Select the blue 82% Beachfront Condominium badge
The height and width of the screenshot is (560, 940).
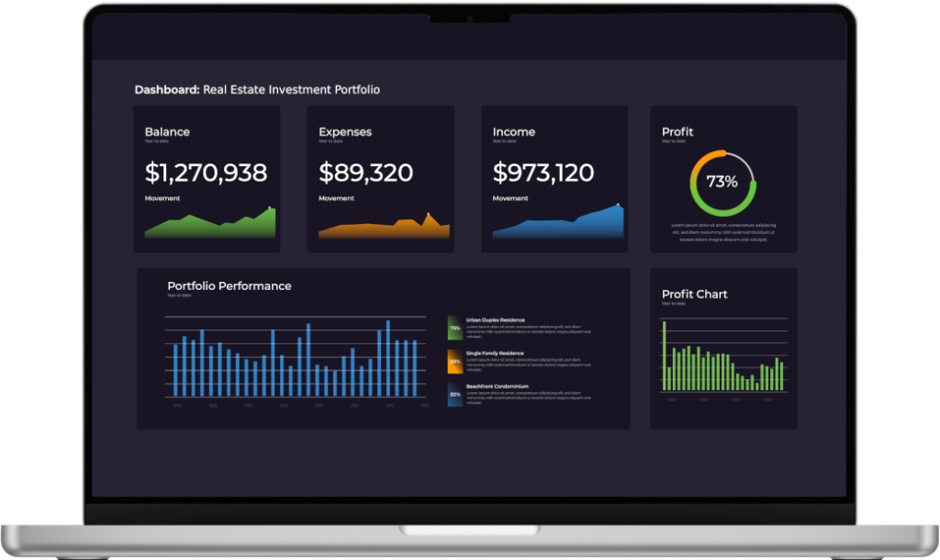[455, 395]
